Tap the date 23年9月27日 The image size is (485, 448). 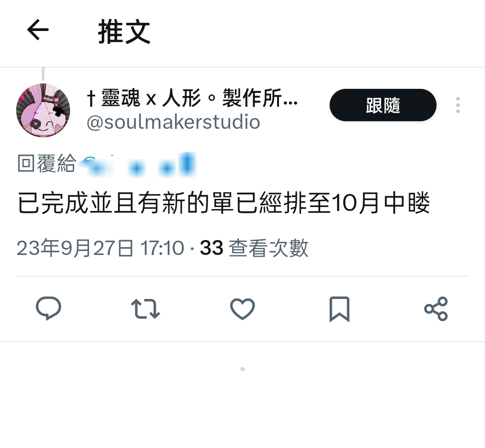tap(75, 248)
